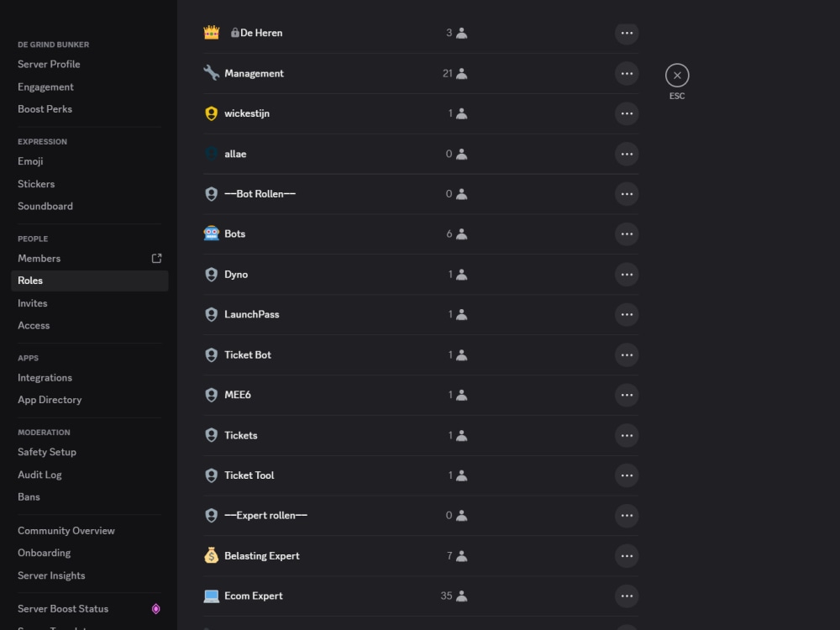Image resolution: width=840 pixels, height=630 pixels.
Task: Click the yellow shield icon for wickestijn
Action: click(x=212, y=113)
